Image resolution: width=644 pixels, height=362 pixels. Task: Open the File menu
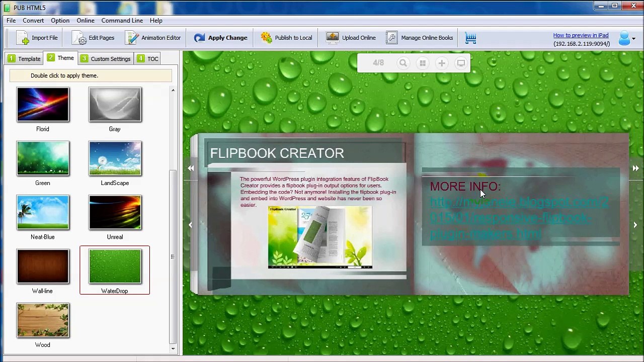pyautogui.click(x=11, y=21)
